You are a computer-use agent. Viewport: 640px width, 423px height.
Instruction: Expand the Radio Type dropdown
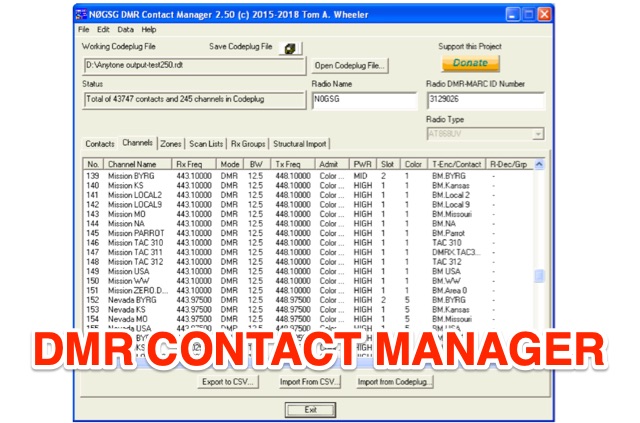[x=538, y=134]
